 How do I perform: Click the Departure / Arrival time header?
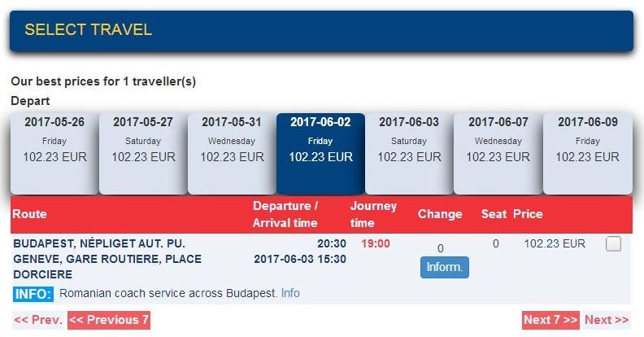click(285, 214)
